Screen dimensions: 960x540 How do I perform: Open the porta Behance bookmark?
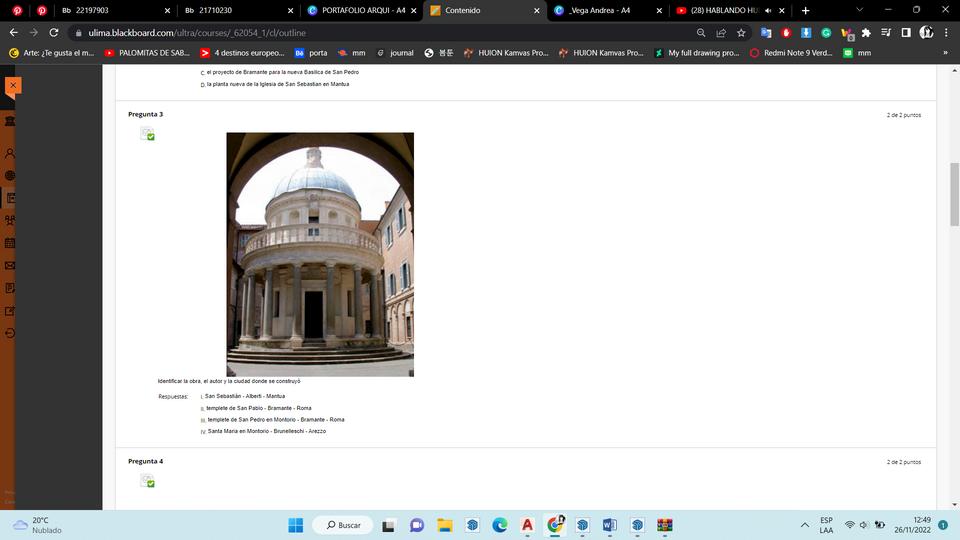click(311, 53)
